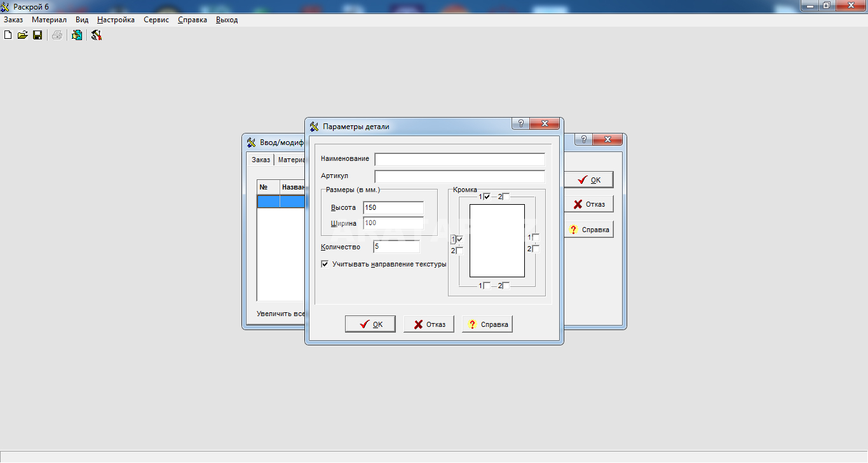Viewport: 868px width, 463px height.
Task: Open settings via hammer and wrench icon
Action: tap(97, 35)
